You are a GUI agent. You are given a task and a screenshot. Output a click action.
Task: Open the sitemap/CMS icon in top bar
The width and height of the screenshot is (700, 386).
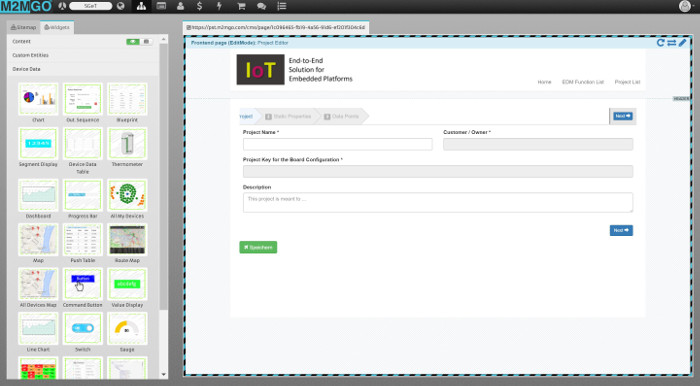point(141,6)
